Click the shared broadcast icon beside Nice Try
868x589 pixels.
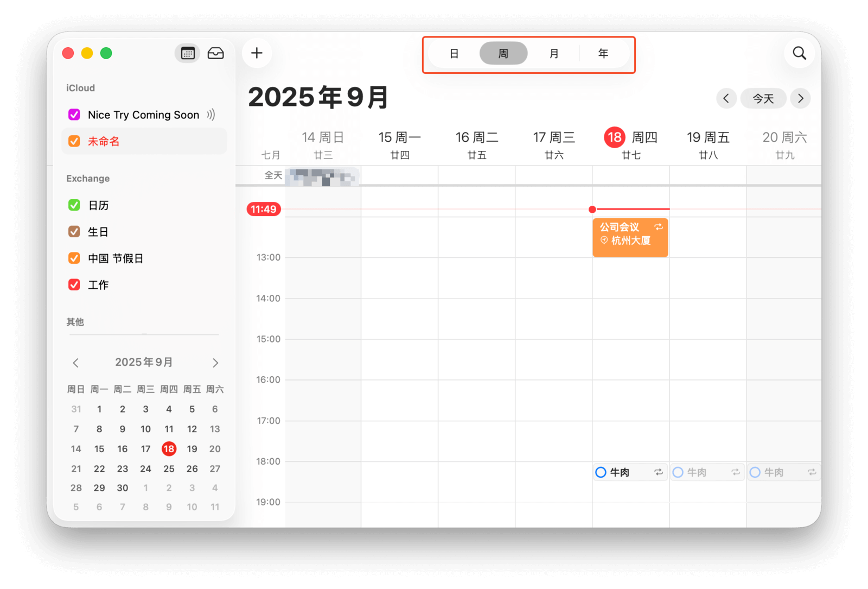click(211, 115)
